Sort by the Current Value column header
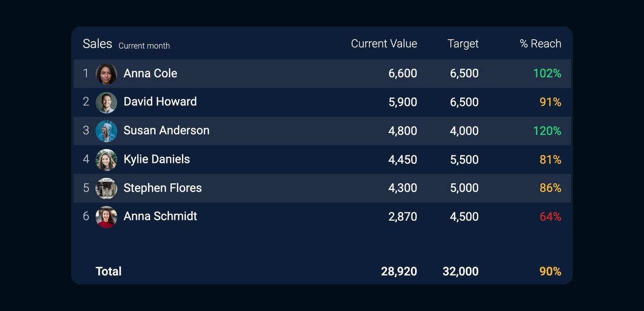The image size is (644, 311). pyautogui.click(x=384, y=44)
